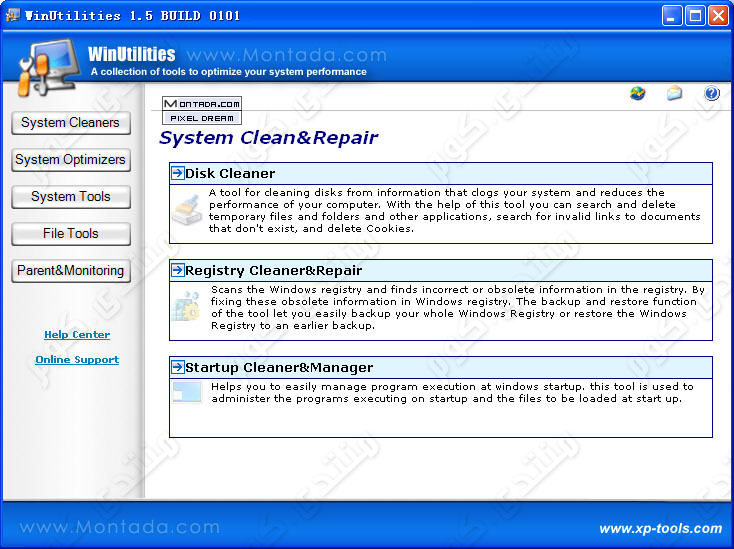Go to File Tools category

pyautogui.click(x=70, y=234)
